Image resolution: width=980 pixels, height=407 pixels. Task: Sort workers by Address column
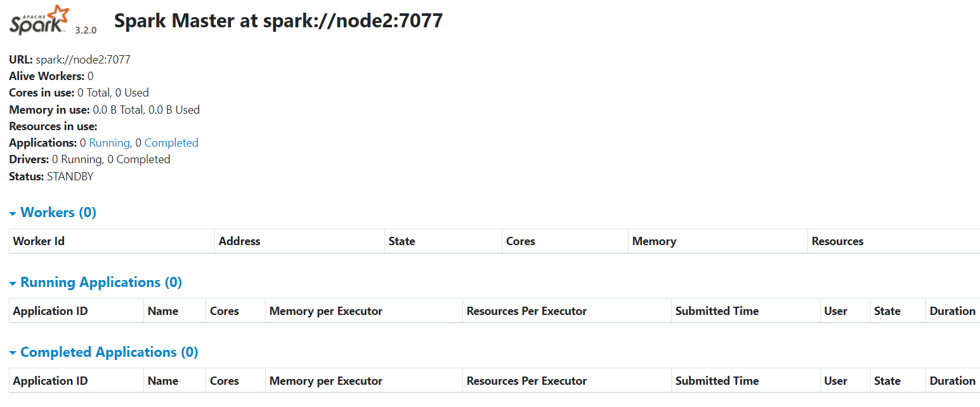[x=239, y=241]
